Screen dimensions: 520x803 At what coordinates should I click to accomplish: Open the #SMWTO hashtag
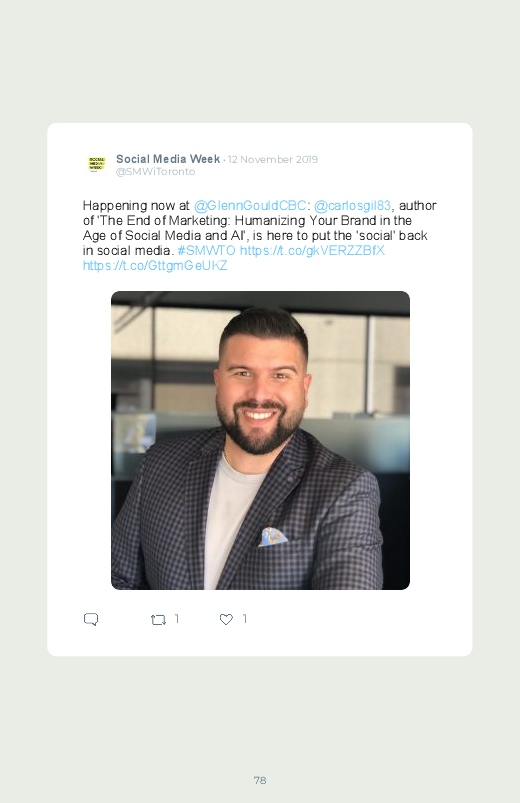tap(206, 250)
